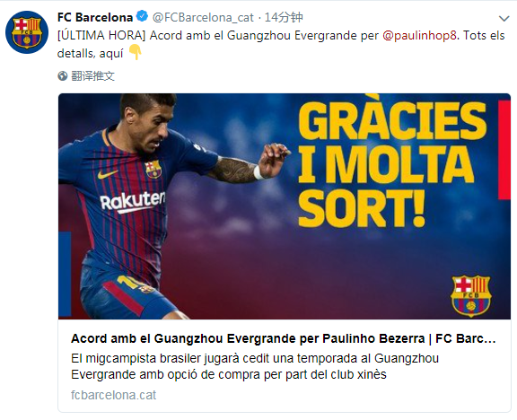Screen dimensions: 517x420
Task: Click the FC Barcelona profile avatar
Action: click(x=27, y=32)
